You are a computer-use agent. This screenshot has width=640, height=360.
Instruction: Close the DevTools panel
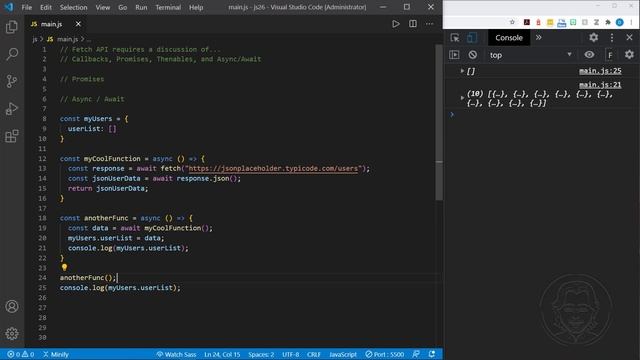pyautogui.click(x=629, y=38)
